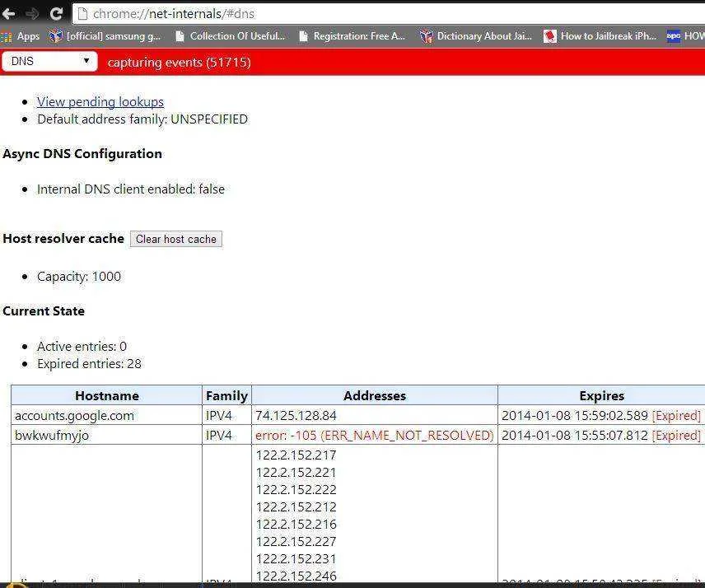Image resolution: width=705 pixels, height=588 pixels.
Task: Open the '[official] samsung g...' bookmark
Action: pos(105,36)
